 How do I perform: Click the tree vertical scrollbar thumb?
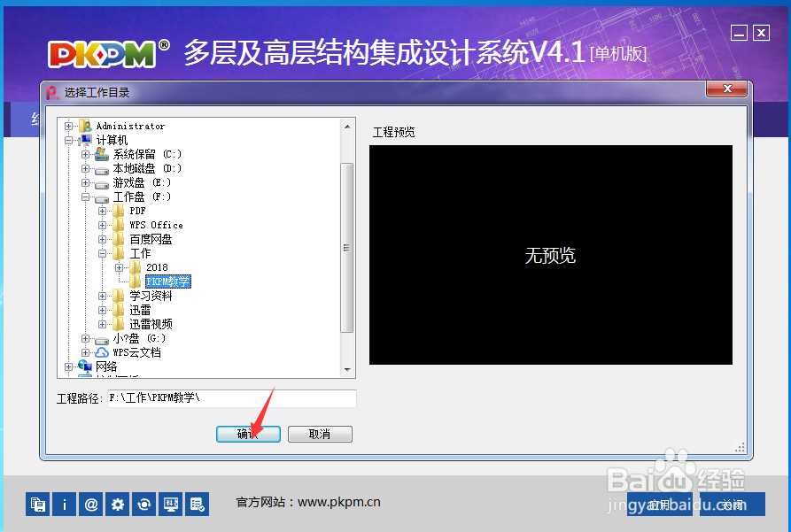(347, 248)
